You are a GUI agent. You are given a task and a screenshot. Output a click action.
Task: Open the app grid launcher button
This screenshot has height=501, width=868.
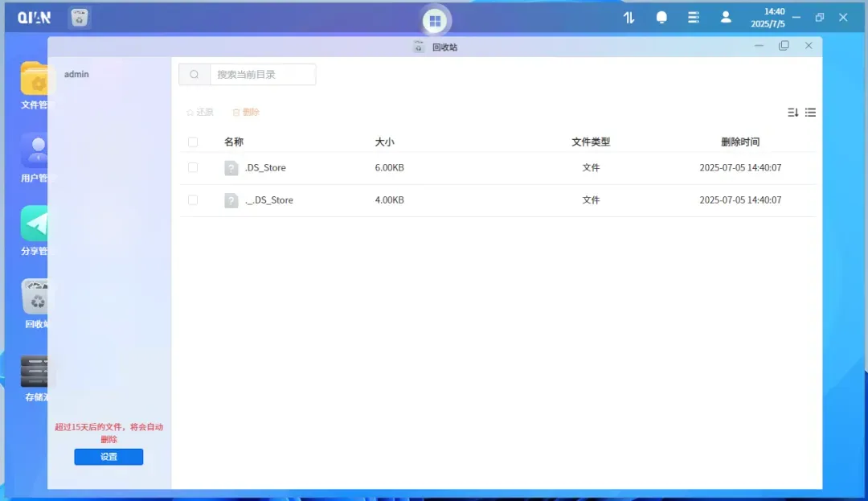(x=435, y=21)
